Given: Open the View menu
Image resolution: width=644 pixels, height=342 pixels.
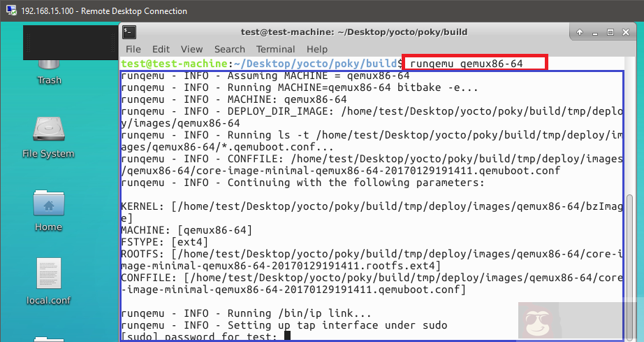Looking at the screenshot, I should coord(191,49).
